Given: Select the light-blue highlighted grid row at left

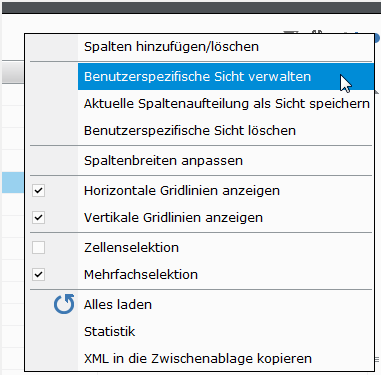Looking at the screenshot, I should tap(13, 183).
